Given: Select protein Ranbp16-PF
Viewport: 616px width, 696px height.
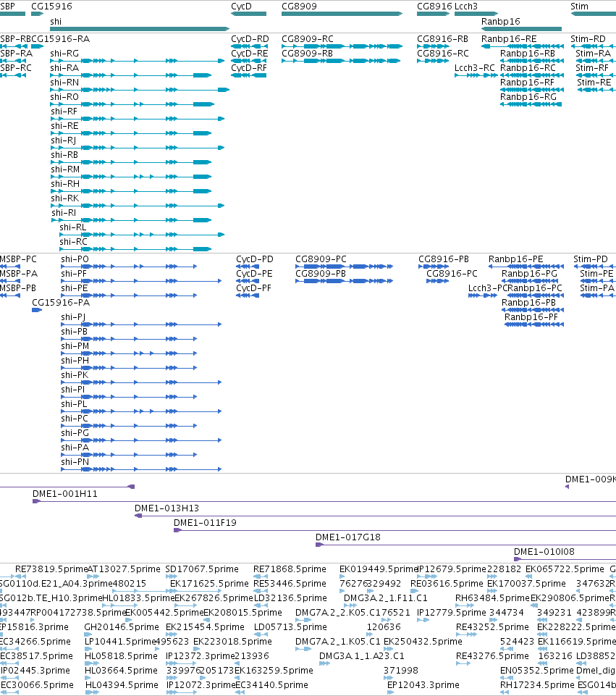Looking at the screenshot, I should coord(534,324).
